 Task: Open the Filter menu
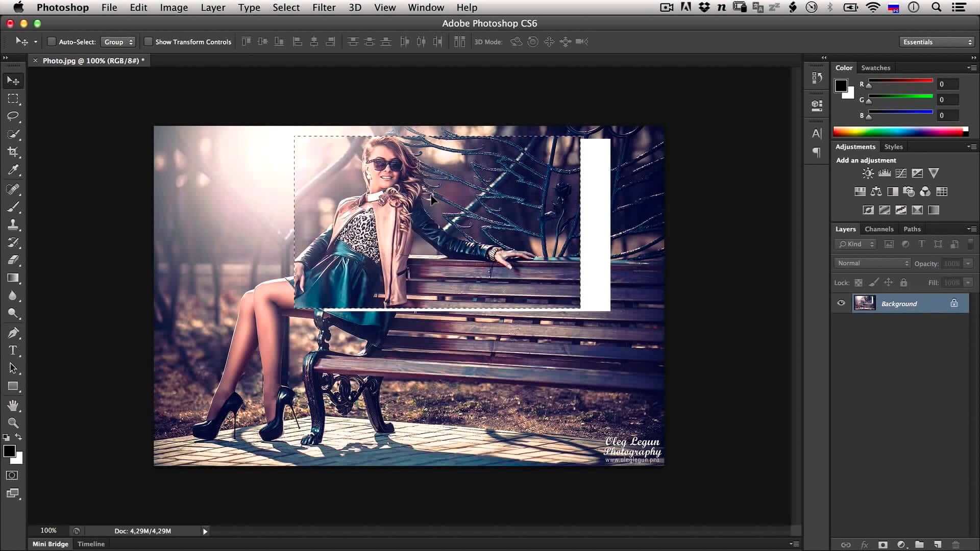tap(324, 8)
